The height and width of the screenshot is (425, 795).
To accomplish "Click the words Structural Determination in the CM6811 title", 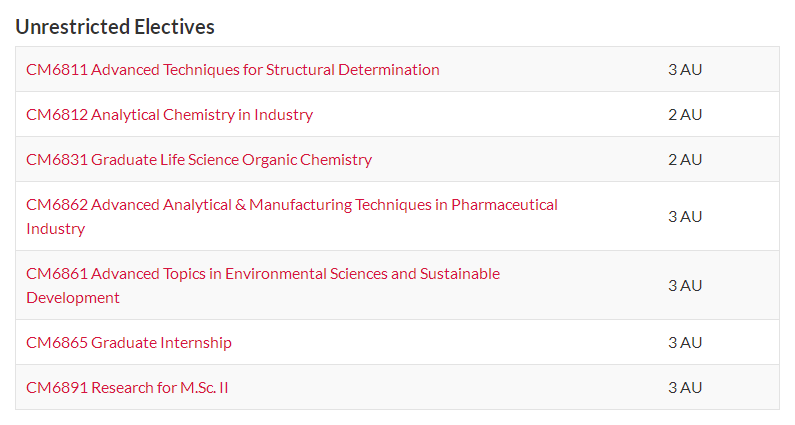I will tap(353, 69).
